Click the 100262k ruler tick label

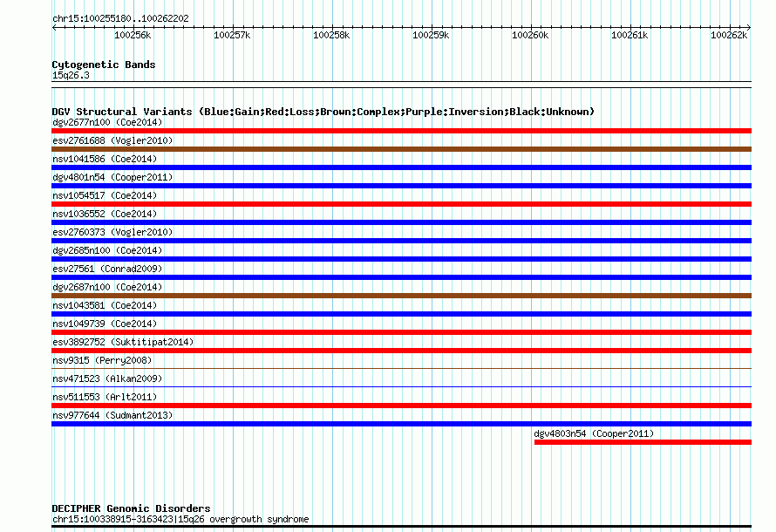click(x=730, y=35)
